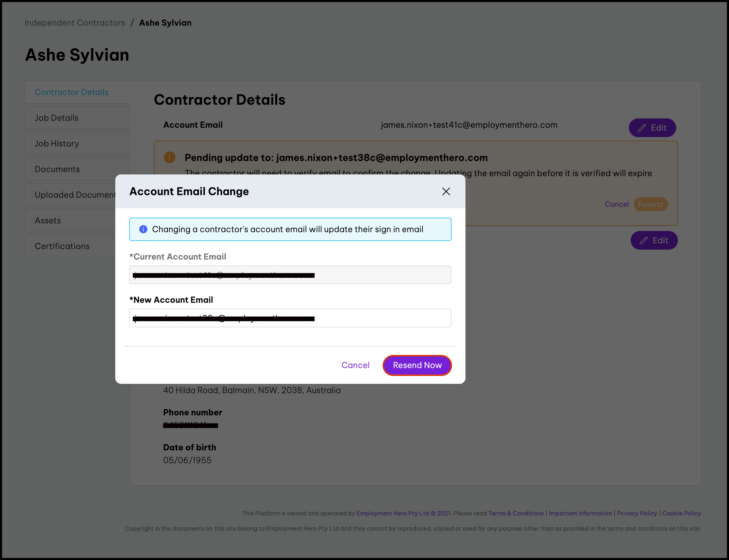This screenshot has width=729, height=560.
Task: Click the orange warning icon in pending notice
Action: (170, 157)
